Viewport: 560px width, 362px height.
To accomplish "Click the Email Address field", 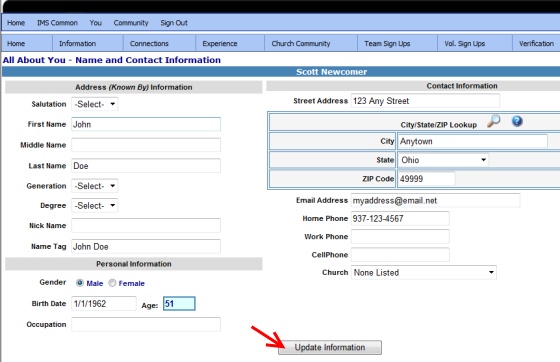I will [435, 200].
